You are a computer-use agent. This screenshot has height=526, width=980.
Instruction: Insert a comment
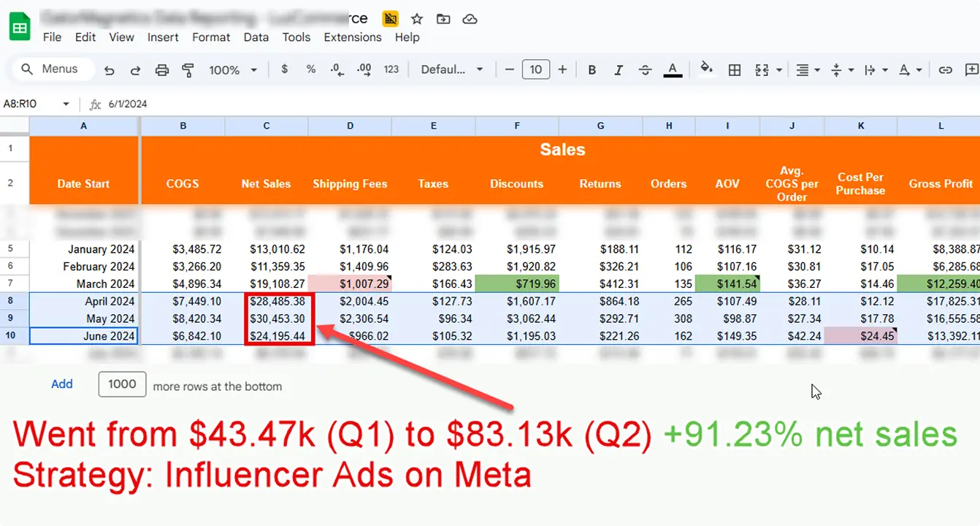972,70
